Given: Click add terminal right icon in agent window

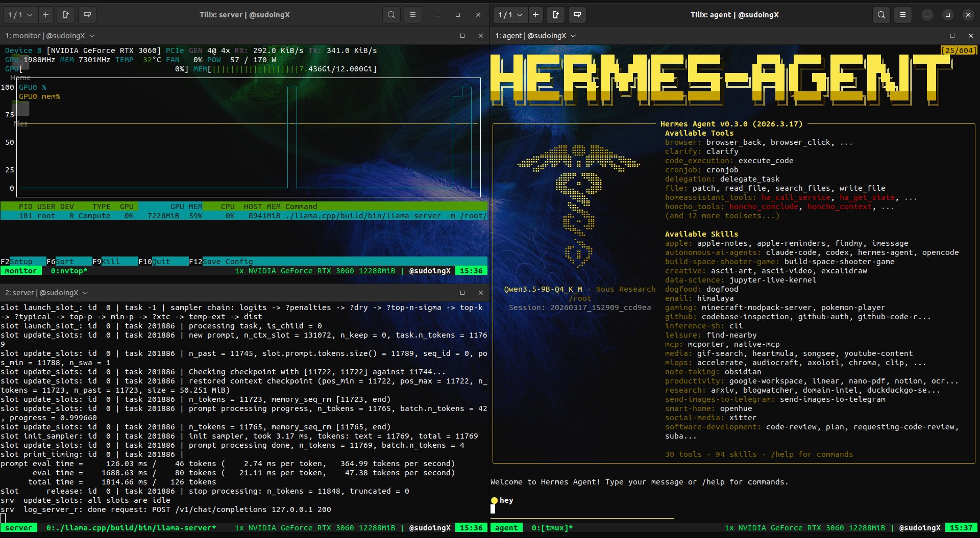Looking at the screenshot, I should [x=556, y=15].
